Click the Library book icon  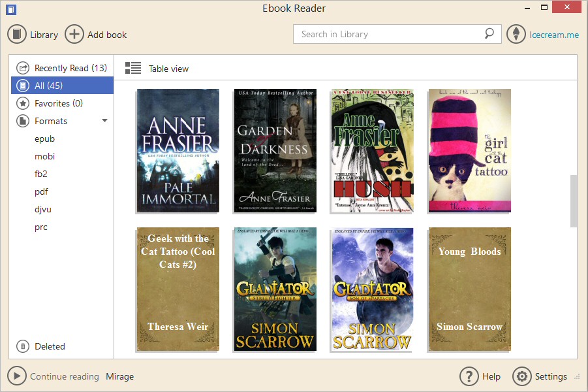point(17,35)
